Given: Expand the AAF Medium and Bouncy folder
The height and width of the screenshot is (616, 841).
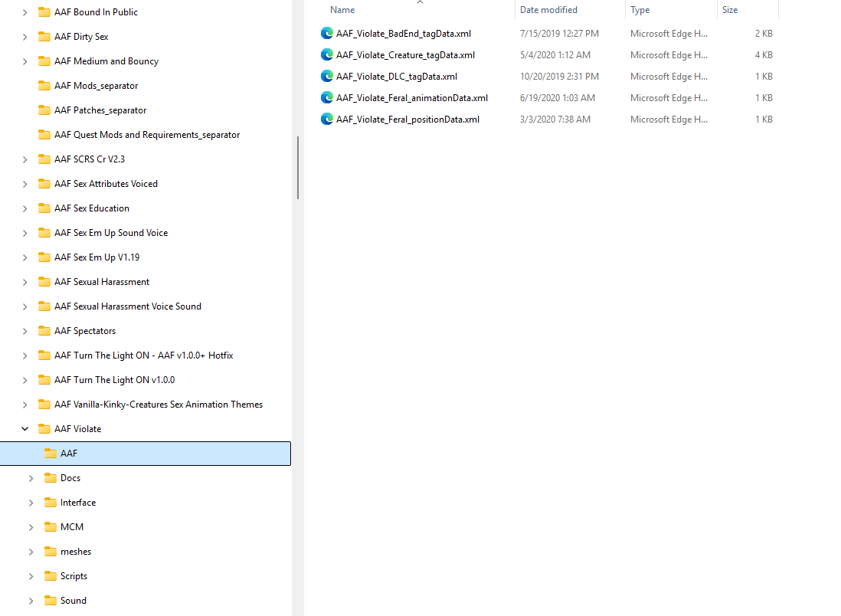Looking at the screenshot, I should [x=25, y=62].
